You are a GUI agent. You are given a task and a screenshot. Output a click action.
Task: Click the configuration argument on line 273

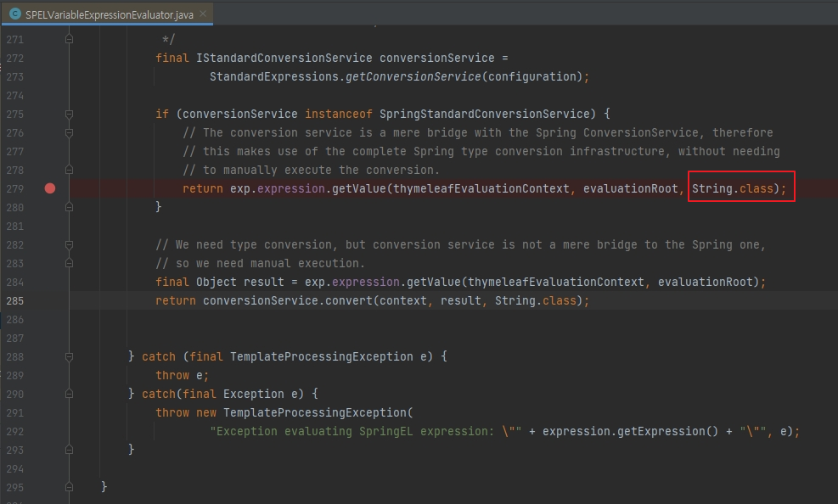click(531, 77)
